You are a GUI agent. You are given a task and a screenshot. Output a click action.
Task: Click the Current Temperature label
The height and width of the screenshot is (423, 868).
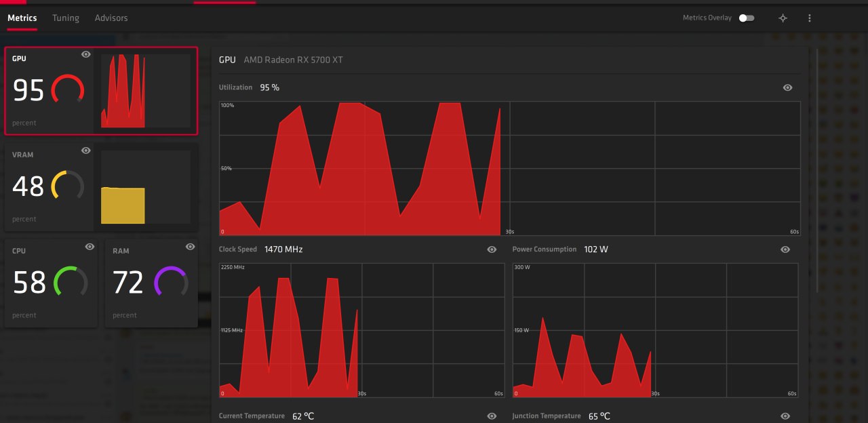coord(252,416)
